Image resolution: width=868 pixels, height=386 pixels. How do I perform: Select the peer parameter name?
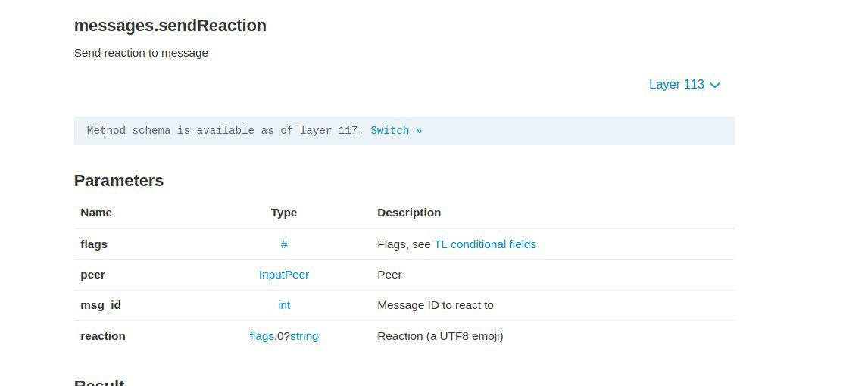click(x=92, y=275)
